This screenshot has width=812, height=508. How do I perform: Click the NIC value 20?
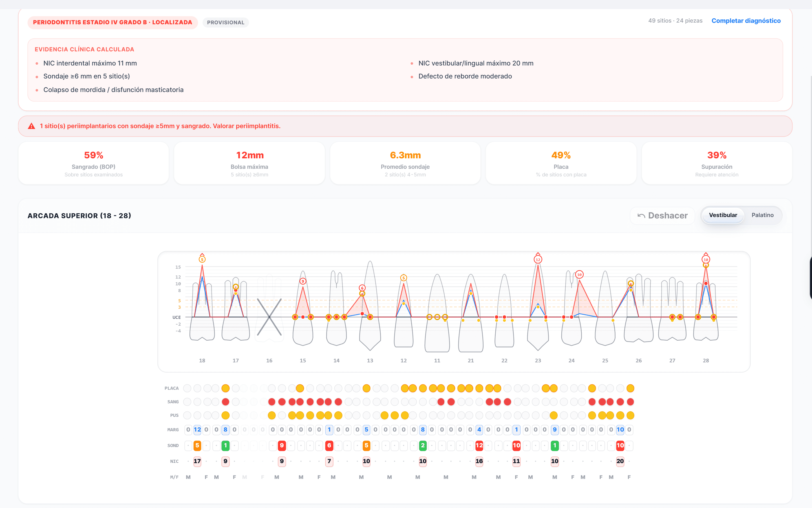[620, 461]
